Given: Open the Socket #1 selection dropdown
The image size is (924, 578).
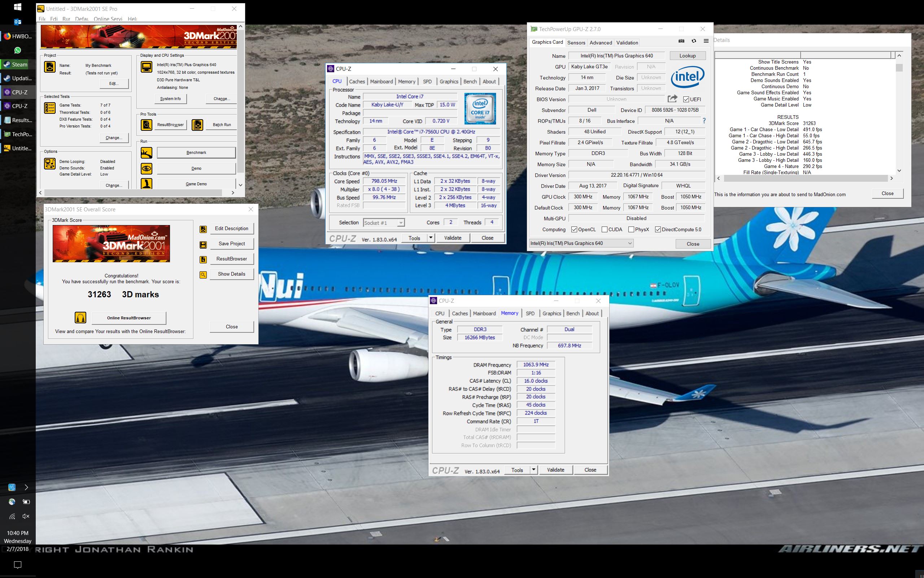Looking at the screenshot, I should [x=401, y=223].
